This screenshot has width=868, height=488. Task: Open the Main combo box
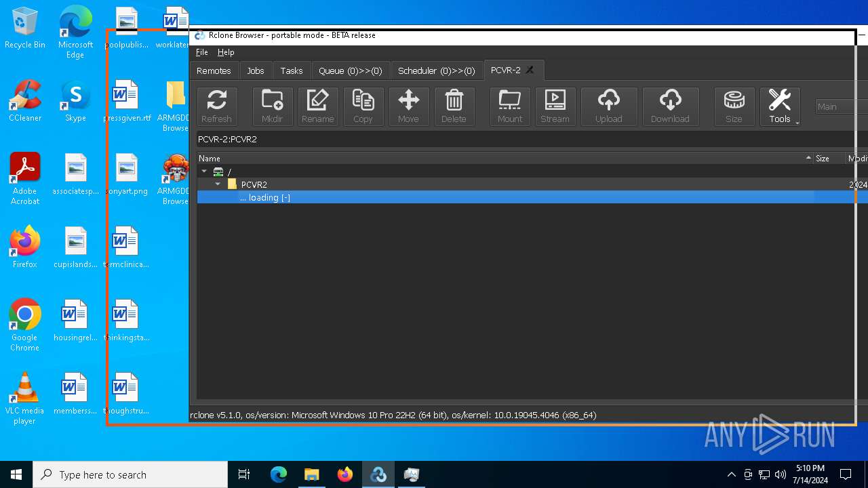tap(841, 106)
